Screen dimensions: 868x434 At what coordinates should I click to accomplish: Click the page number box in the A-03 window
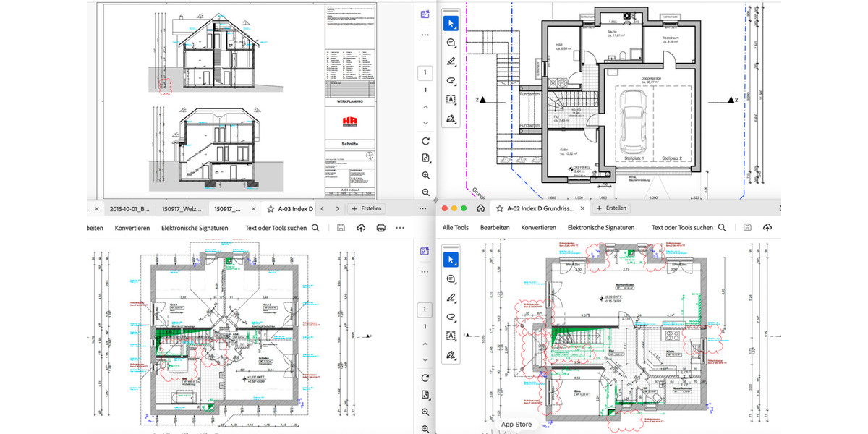click(425, 309)
